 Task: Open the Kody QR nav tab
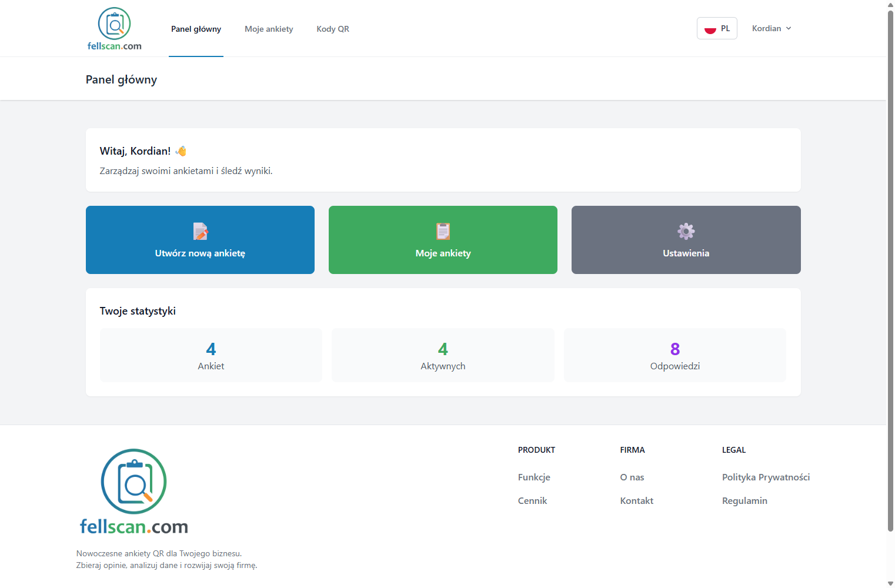tap(333, 29)
